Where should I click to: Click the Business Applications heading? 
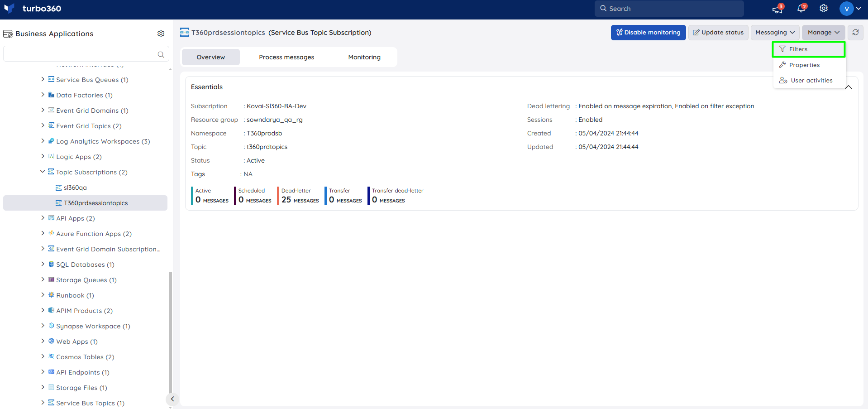click(x=54, y=34)
